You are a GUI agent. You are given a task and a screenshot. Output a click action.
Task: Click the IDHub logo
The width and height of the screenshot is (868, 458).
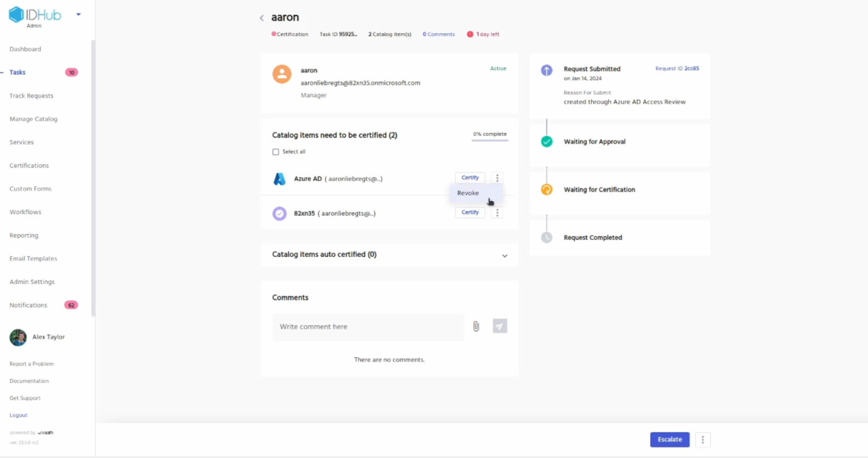[x=35, y=15]
